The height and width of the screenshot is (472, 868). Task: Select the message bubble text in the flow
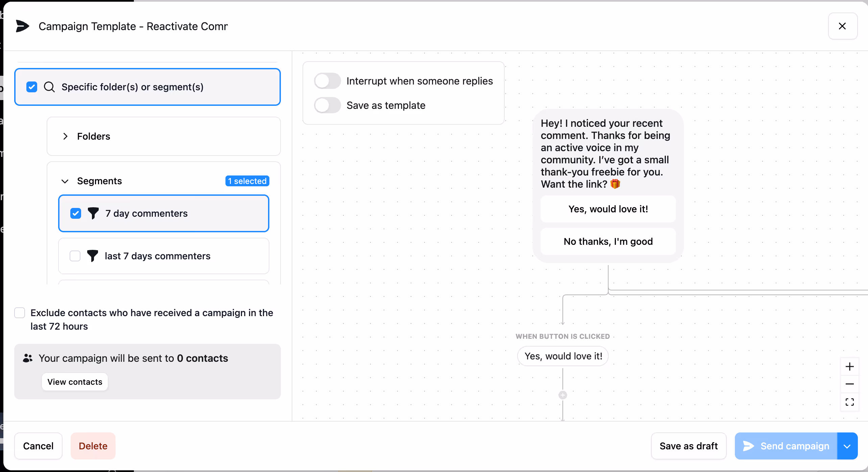tap(605, 154)
